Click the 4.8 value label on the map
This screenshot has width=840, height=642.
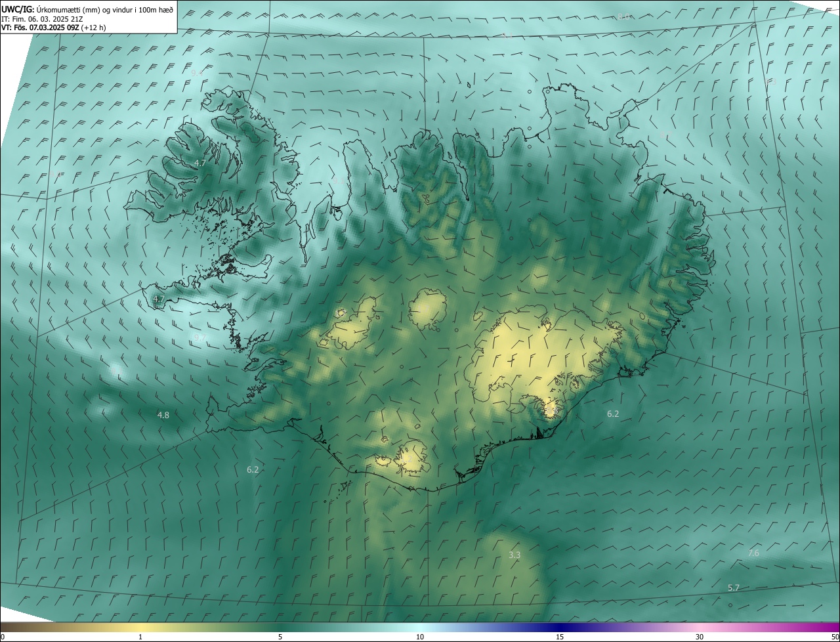coord(163,415)
